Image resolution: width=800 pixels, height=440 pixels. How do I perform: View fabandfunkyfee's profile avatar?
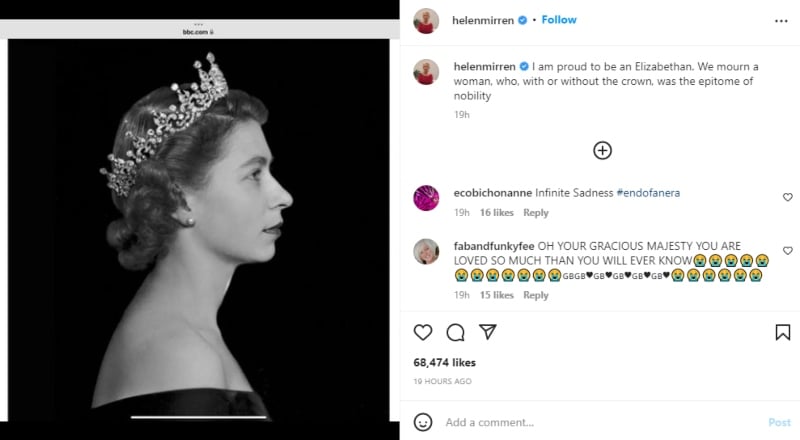426,251
